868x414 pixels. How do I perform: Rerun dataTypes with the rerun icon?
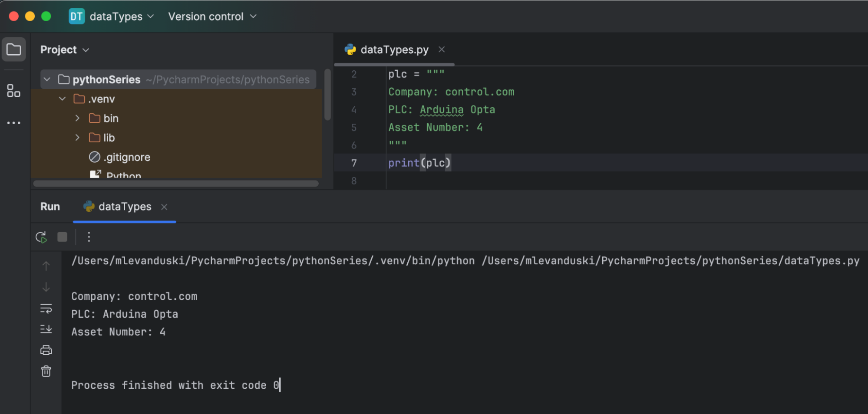click(41, 237)
